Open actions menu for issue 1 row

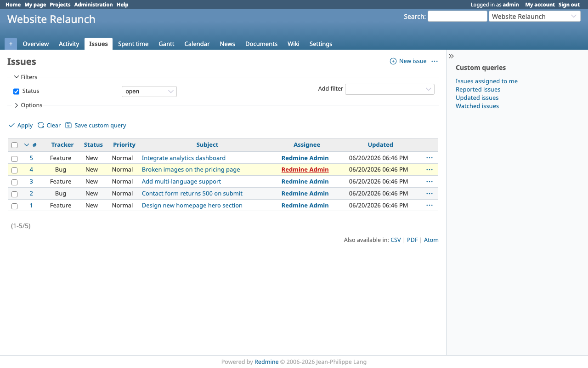click(x=430, y=206)
